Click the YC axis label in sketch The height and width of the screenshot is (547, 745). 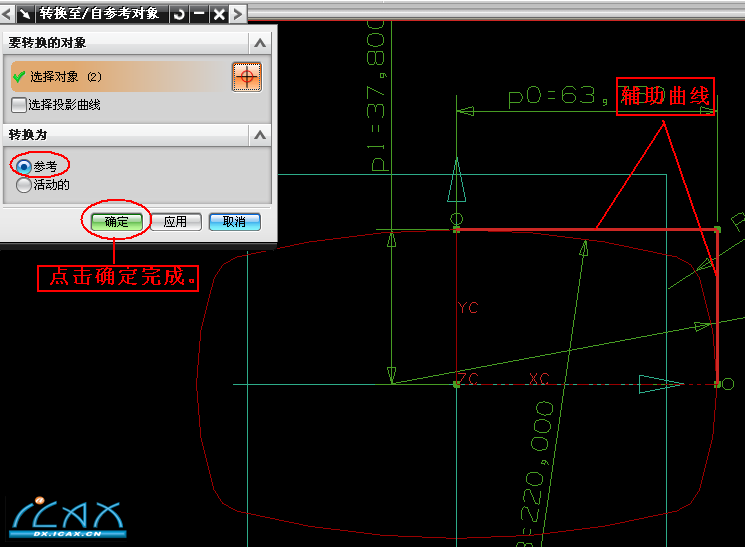[x=468, y=308]
